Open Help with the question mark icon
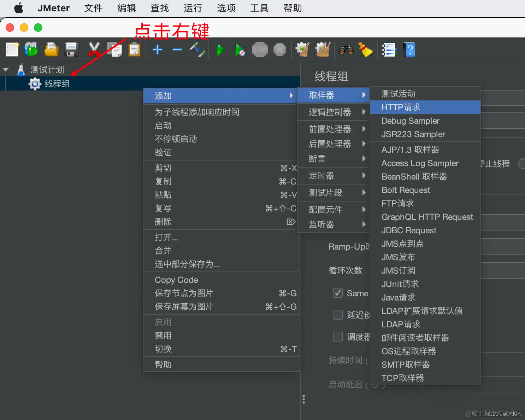The image size is (525, 420). pos(409,50)
